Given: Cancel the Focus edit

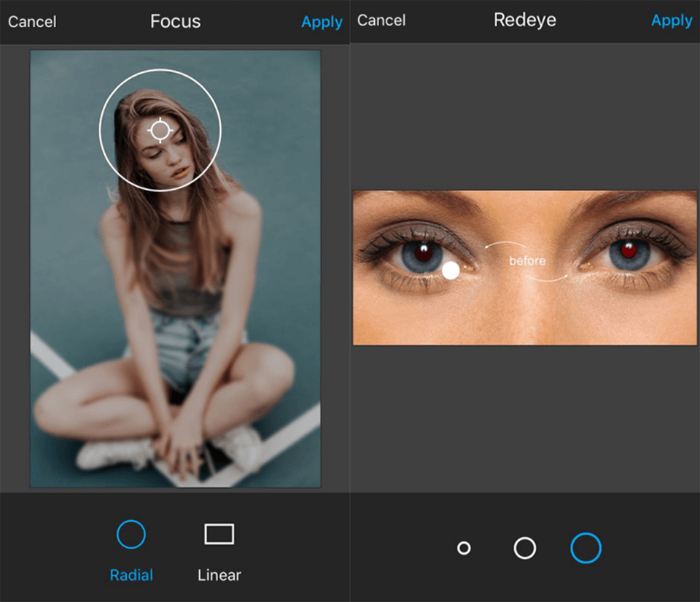Looking at the screenshot, I should (x=32, y=22).
